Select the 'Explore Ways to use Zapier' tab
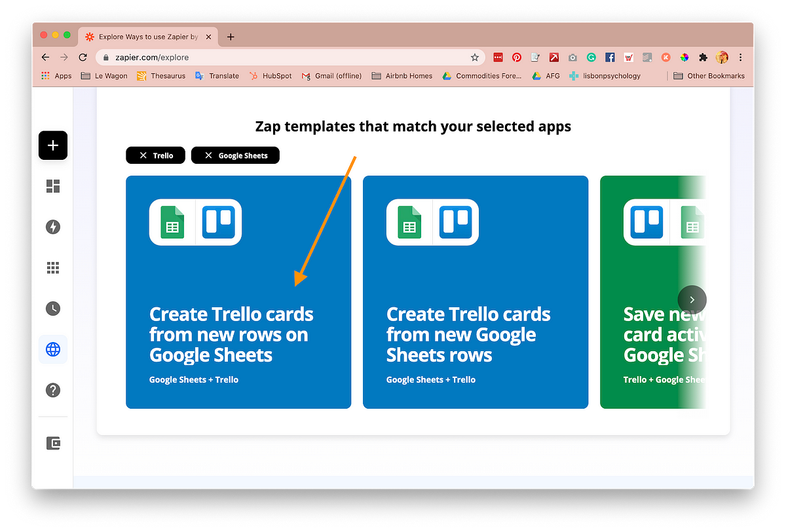This screenshot has width=786, height=532. (149, 37)
